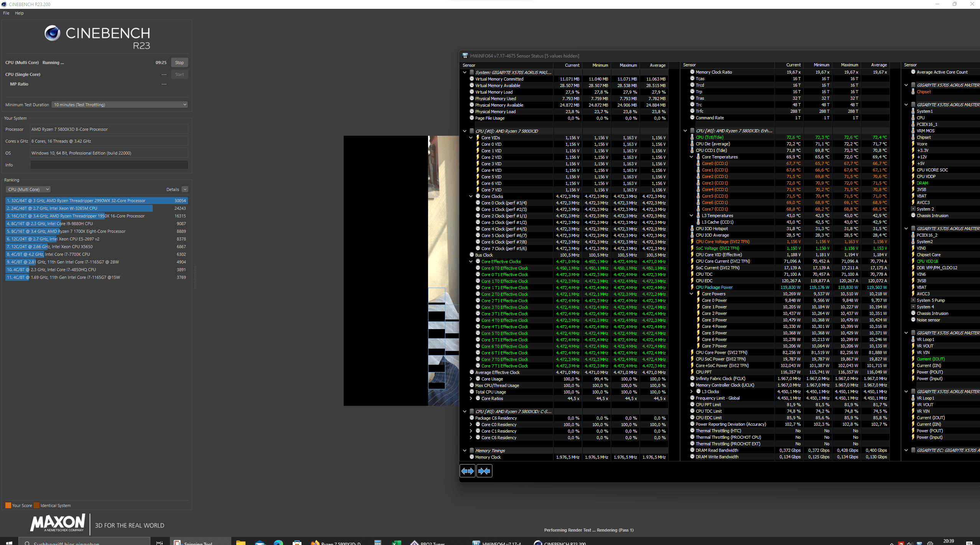Click the Processor field showing Ryzen 7 5800X3D
The image size is (980, 545).
click(109, 129)
